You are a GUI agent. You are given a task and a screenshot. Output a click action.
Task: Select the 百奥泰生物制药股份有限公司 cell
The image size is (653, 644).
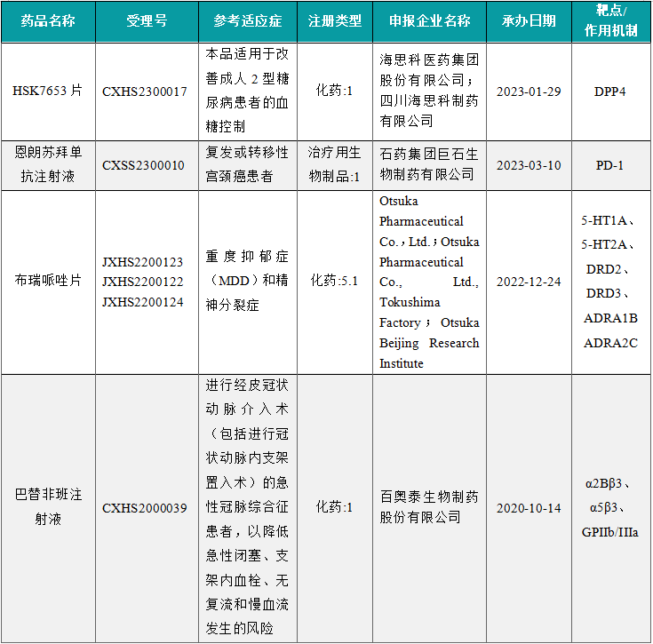(429, 508)
